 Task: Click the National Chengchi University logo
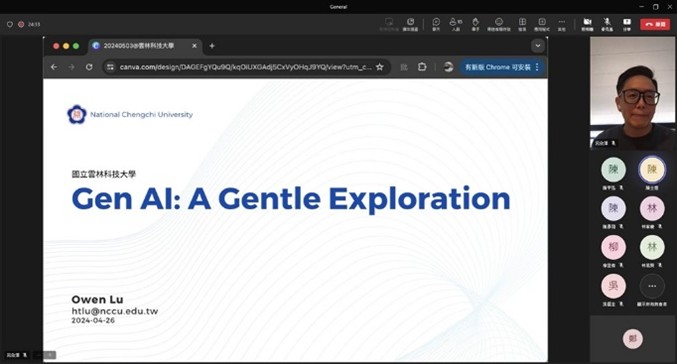pyautogui.click(x=76, y=114)
